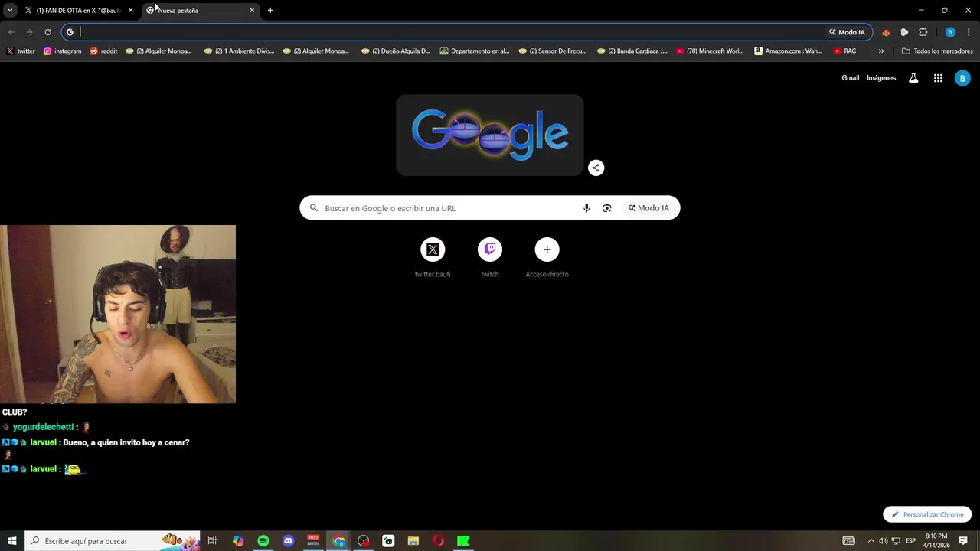The height and width of the screenshot is (551, 980).
Task: Expand the hidden bookmarks overflow chevron
Action: point(881,51)
